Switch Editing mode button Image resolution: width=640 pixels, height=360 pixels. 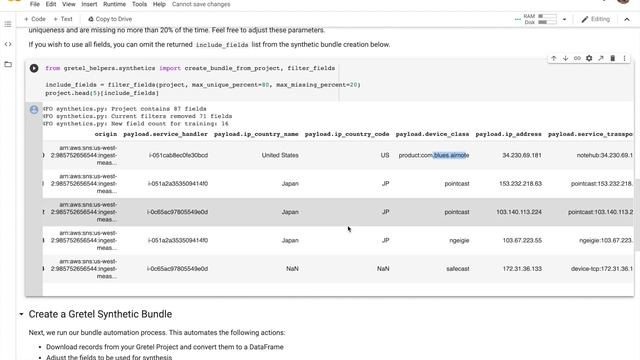coord(596,19)
